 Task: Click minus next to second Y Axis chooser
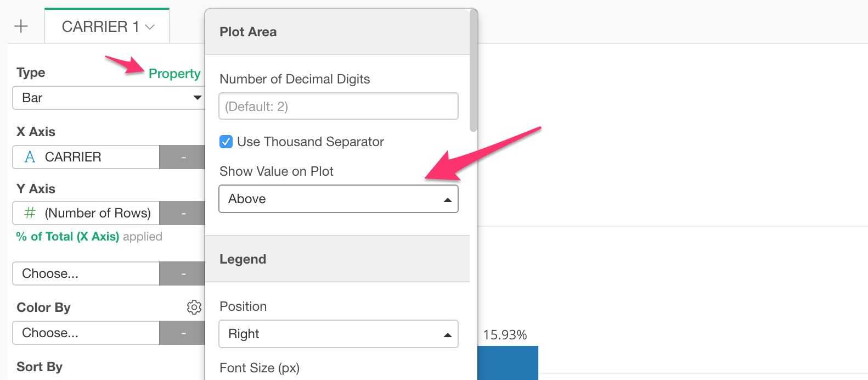183,273
